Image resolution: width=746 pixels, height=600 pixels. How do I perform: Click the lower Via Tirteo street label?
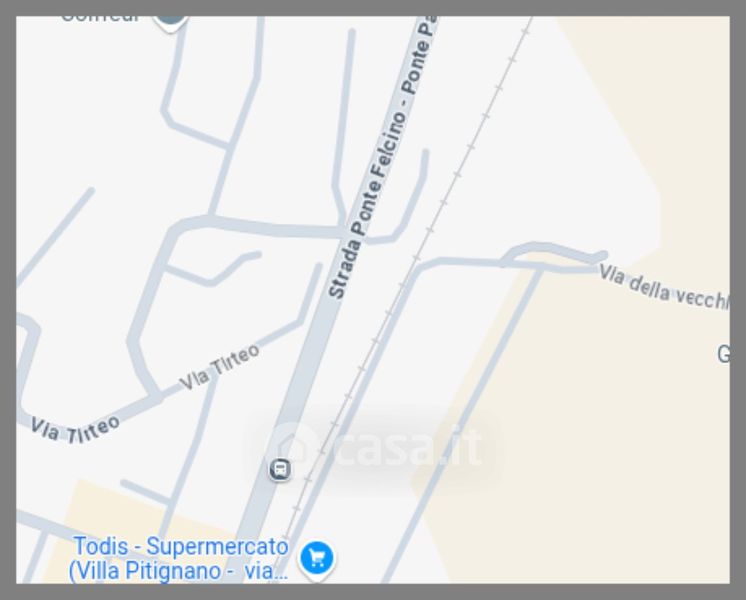(x=75, y=430)
